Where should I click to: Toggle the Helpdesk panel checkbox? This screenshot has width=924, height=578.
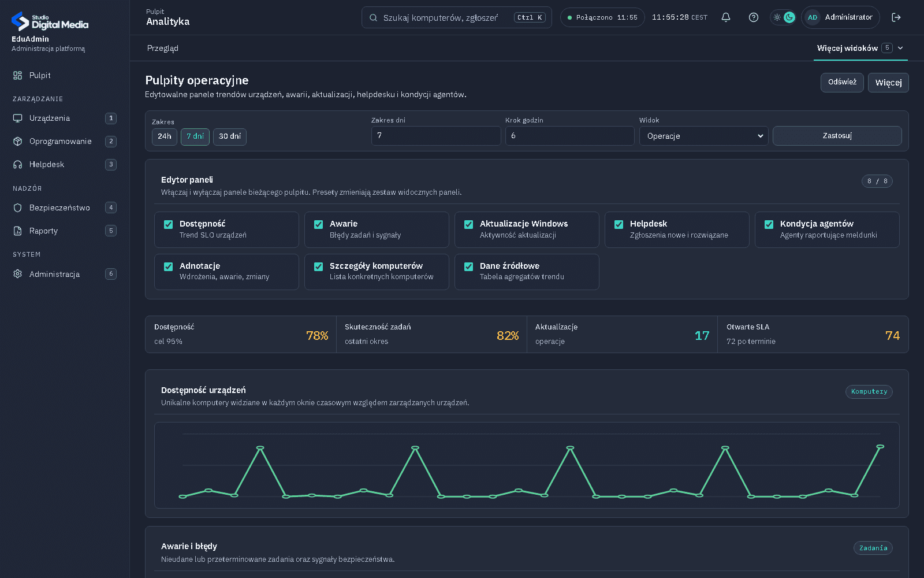619,224
